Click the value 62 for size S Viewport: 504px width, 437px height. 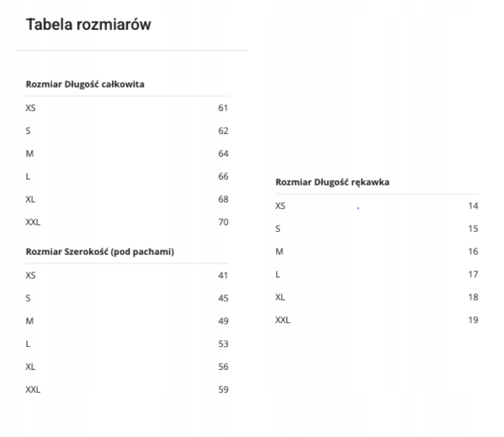pyautogui.click(x=224, y=131)
